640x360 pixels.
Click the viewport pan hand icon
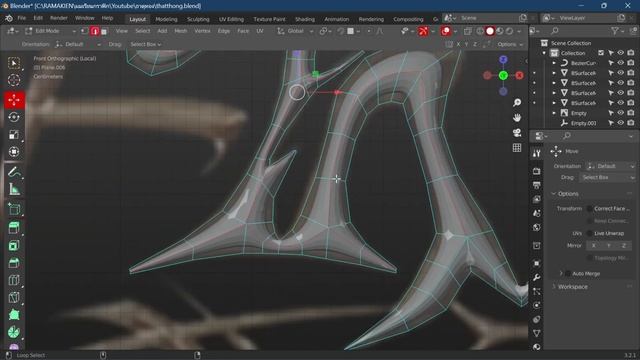pyautogui.click(x=517, y=118)
